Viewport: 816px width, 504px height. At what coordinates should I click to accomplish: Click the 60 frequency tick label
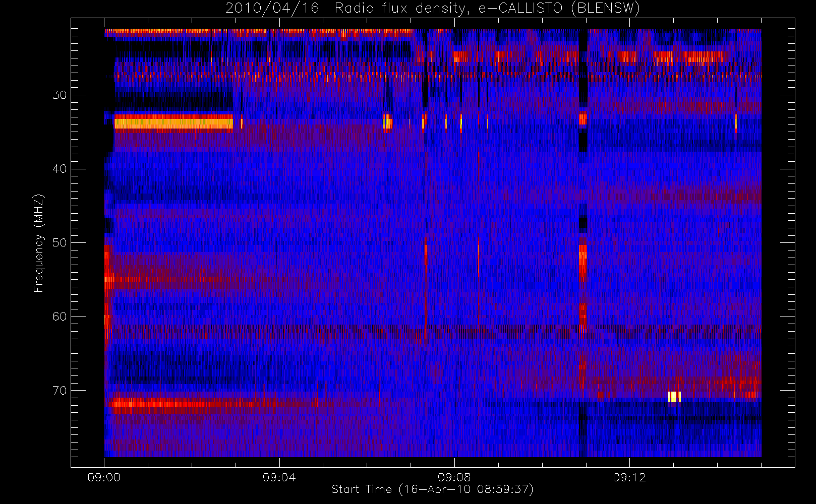point(60,317)
